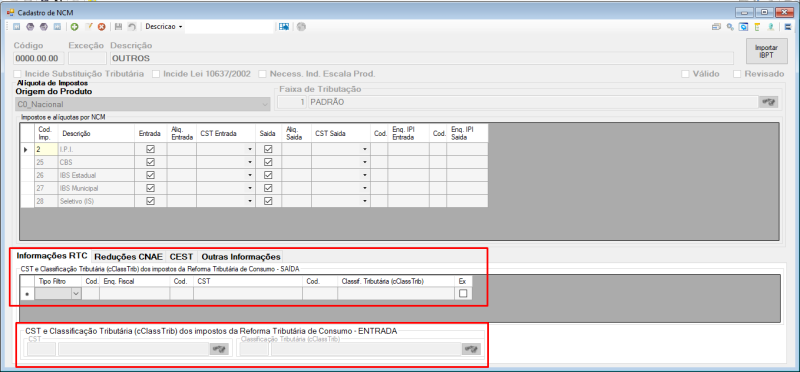Edit the current record pencil icon

[88, 27]
